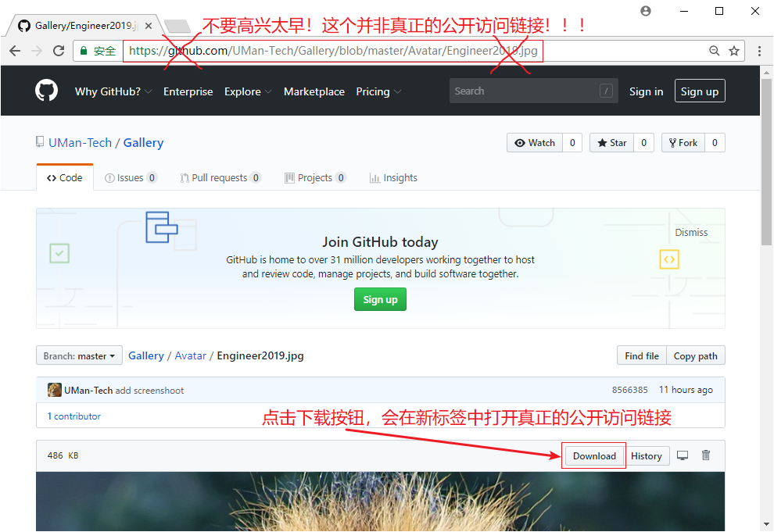
Task: Fork the Gallery repository
Action: (x=683, y=142)
